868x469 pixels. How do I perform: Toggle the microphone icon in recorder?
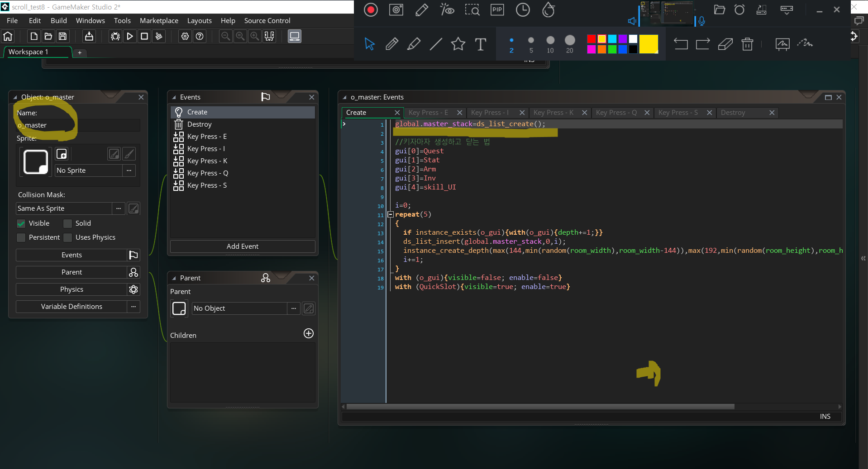tap(701, 21)
